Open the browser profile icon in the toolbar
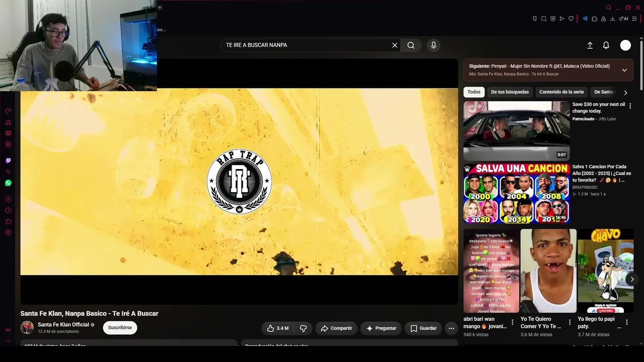Viewport: 644px width, 362px height. tap(603, 19)
